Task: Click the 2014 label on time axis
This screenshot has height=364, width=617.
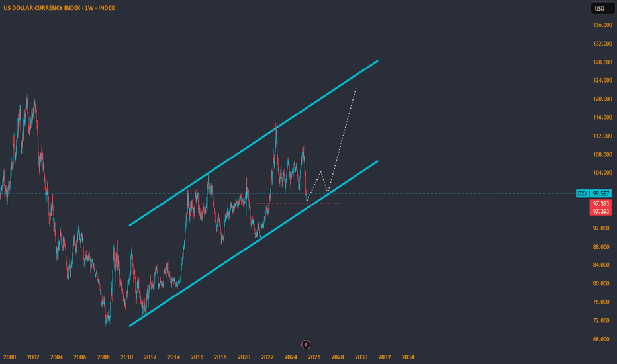Action: point(173,357)
